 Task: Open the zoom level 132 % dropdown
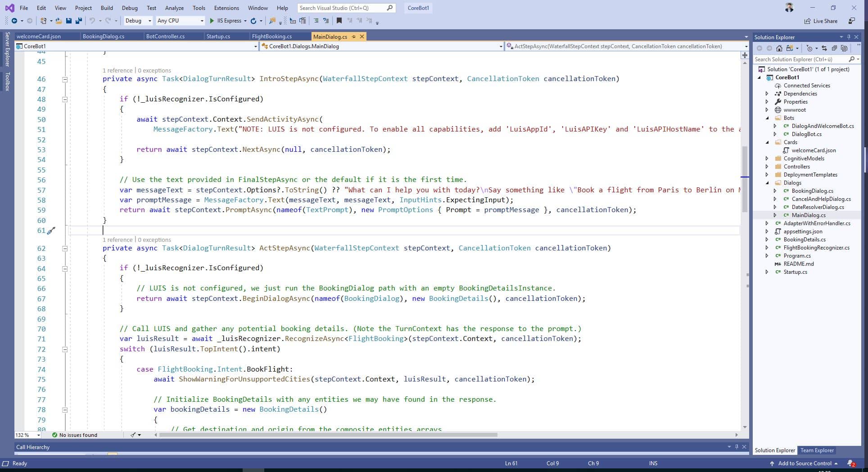[x=28, y=435]
